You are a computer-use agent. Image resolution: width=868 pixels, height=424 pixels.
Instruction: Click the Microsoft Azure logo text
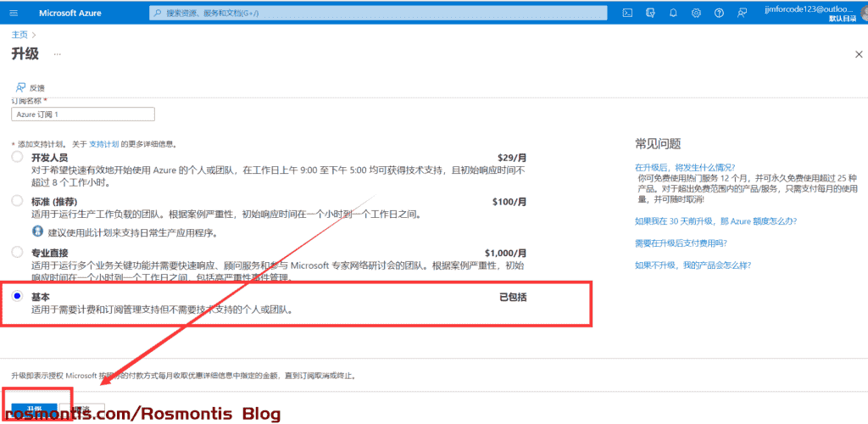pyautogui.click(x=70, y=13)
